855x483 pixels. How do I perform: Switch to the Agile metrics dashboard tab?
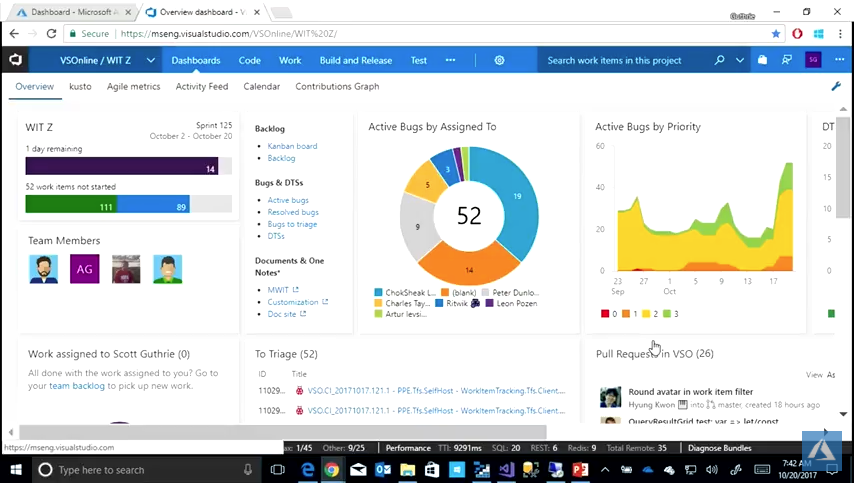click(x=133, y=87)
